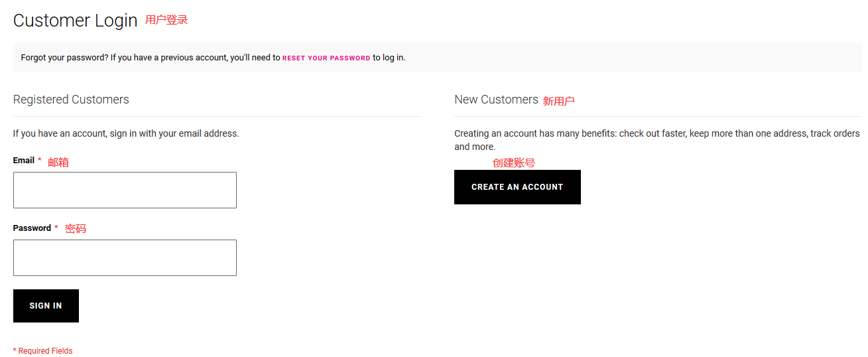Click the New Customers section heading
Viewport: 868px width, 357px height.
point(496,100)
